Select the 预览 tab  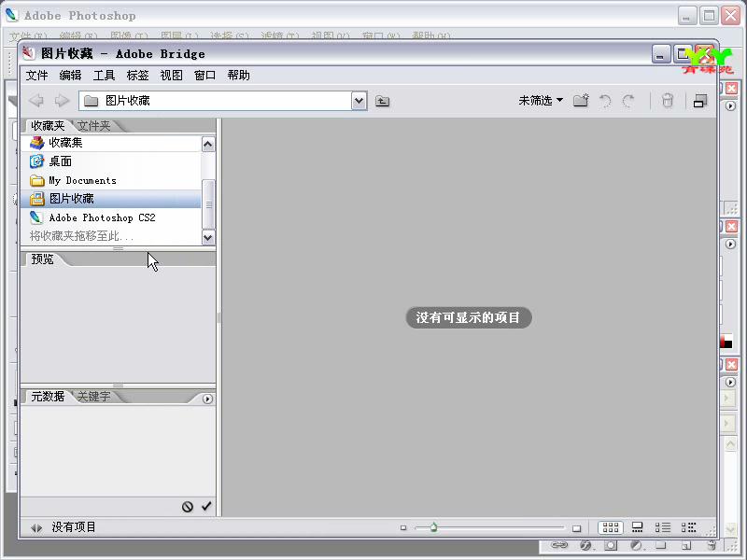tap(42, 259)
